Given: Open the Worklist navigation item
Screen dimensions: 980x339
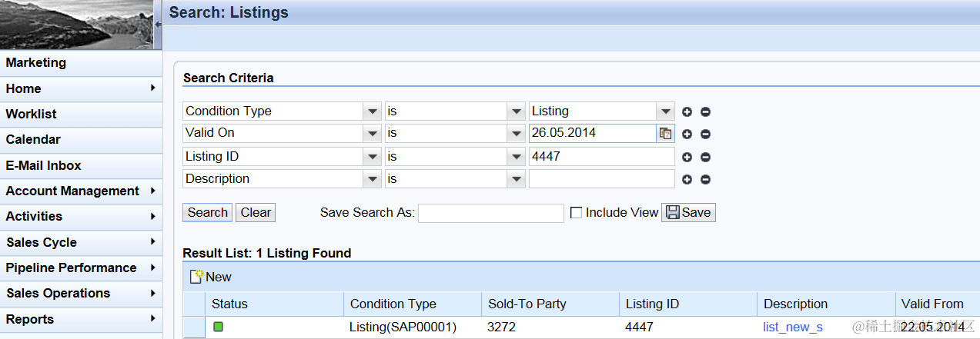Looking at the screenshot, I should (x=81, y=114).
